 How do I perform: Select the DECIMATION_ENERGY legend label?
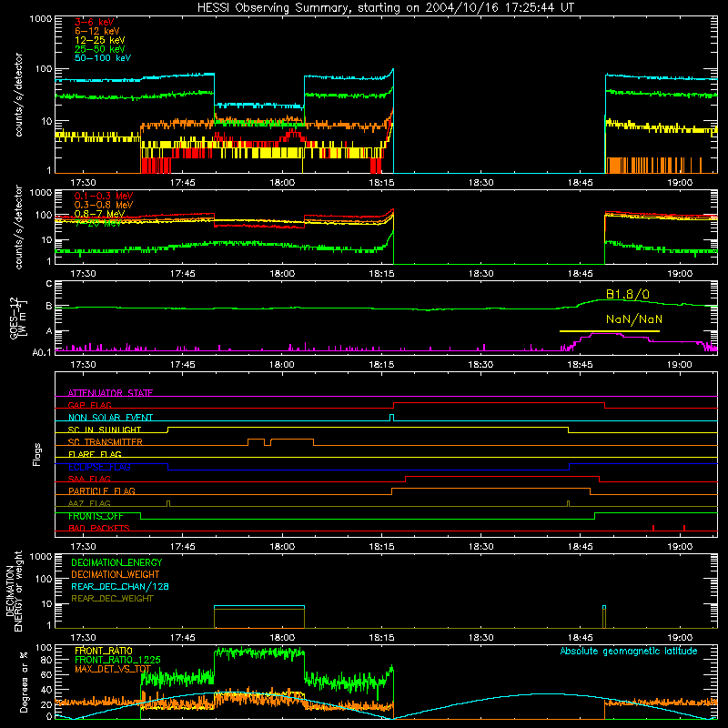pyautogui.click(x=116, y=562)
